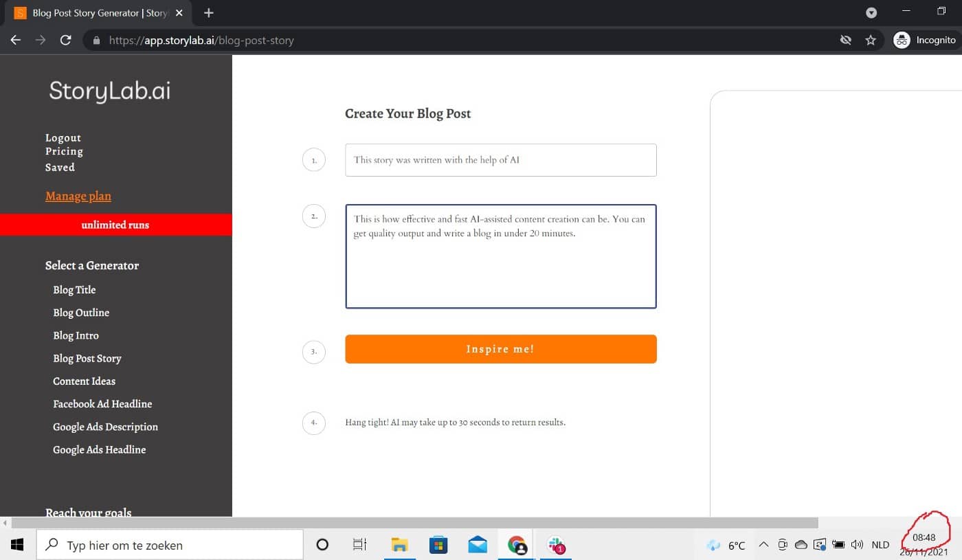The width and height of the screenshot is (962, 560).
Task: Open the Incognito profile indicator
Action: coord(924,40)
